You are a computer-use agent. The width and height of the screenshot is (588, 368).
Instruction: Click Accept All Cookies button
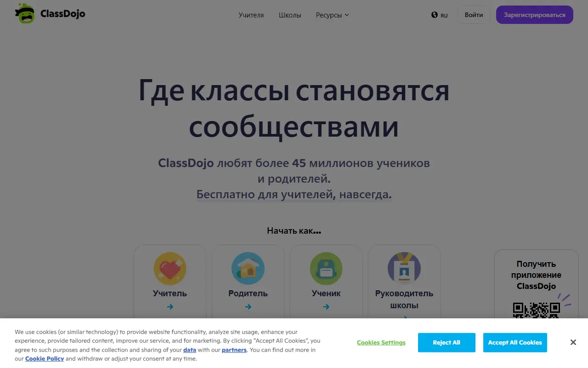pos(515,343)
